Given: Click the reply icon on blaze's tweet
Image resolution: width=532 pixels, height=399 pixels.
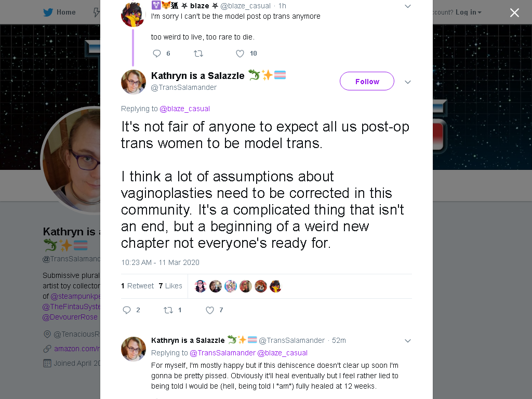Looking at the screenshot, I should pos(156,54).
